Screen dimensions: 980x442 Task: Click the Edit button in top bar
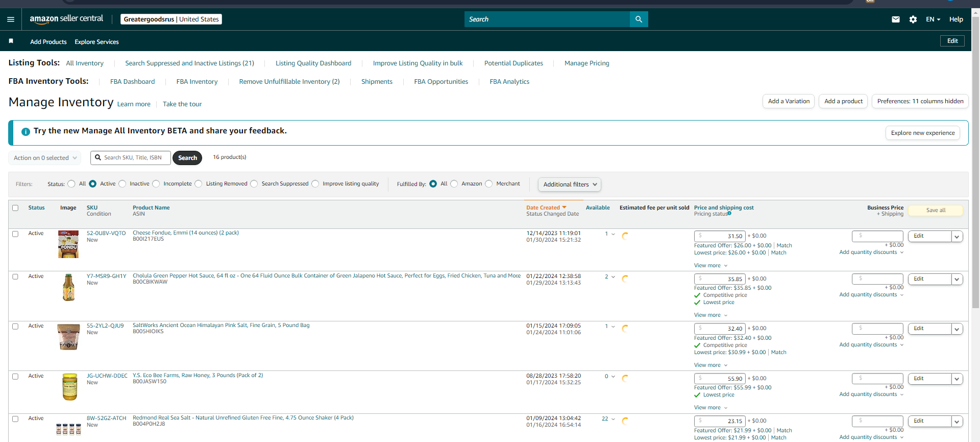click(952, 41)
